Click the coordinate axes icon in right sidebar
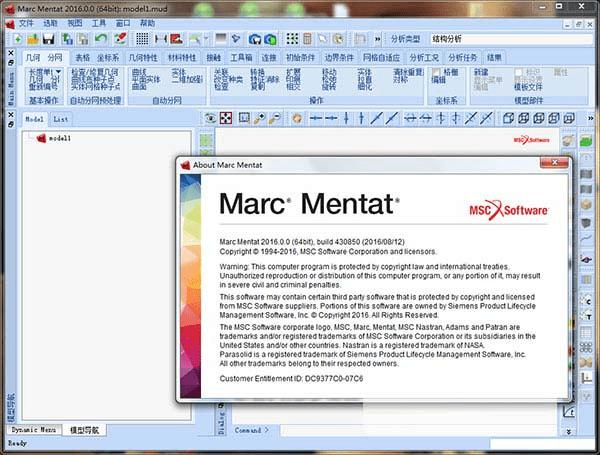This screenshot has width=600, height=455. coord(586,378)
